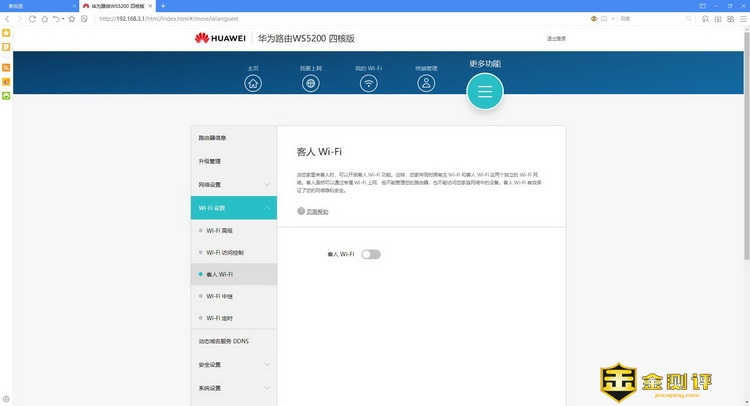Expand the 安全设置 sidebar section
Screen dimensions: 750x406
(232, 365)
